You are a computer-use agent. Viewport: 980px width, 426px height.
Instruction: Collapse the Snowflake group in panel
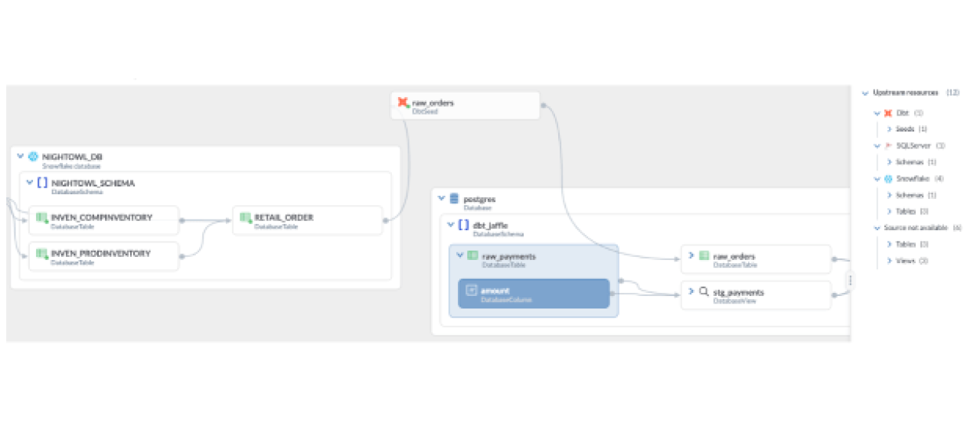(877, 178)
